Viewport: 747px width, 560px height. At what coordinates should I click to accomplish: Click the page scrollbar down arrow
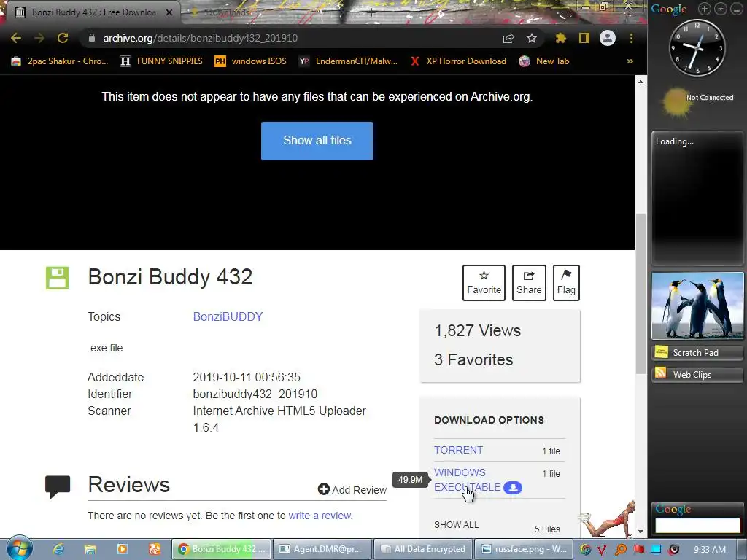point(640,531)
